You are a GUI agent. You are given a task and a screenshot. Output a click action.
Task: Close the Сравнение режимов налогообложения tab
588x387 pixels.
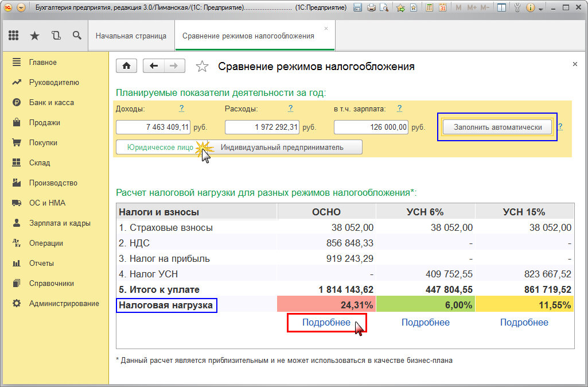[326, 29]
